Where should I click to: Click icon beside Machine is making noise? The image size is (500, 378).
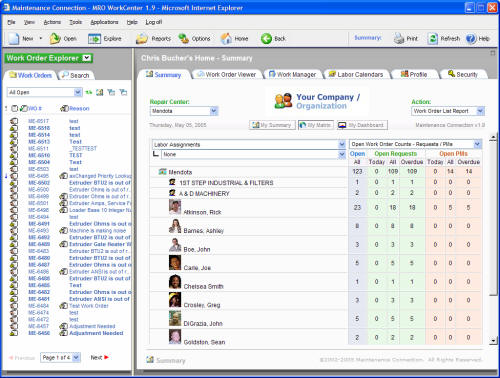coord(63,230)
